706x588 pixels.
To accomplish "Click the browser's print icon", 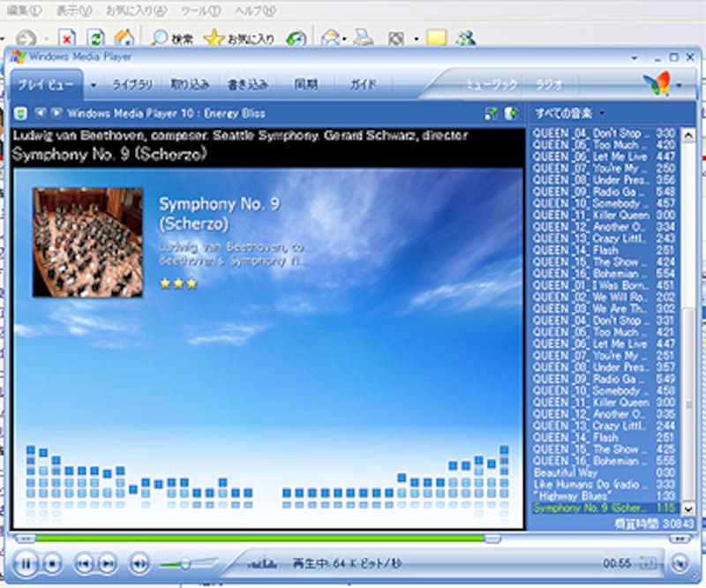I will [363, 38].
